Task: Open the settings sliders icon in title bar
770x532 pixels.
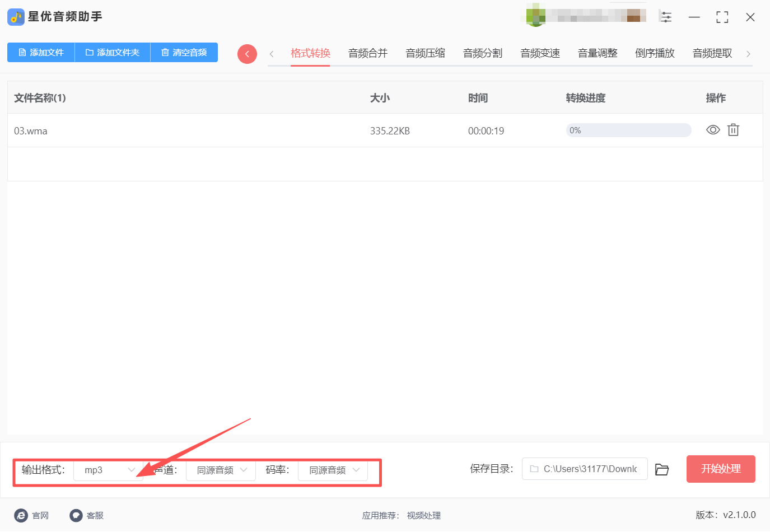Action: [x=666, y=17]
